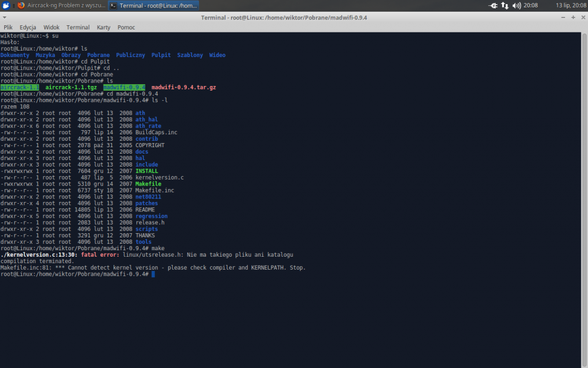Click the 'compilation terminated.' line
Image resolution: width=588 pixels, height=368 pixels.
(37, 261)
